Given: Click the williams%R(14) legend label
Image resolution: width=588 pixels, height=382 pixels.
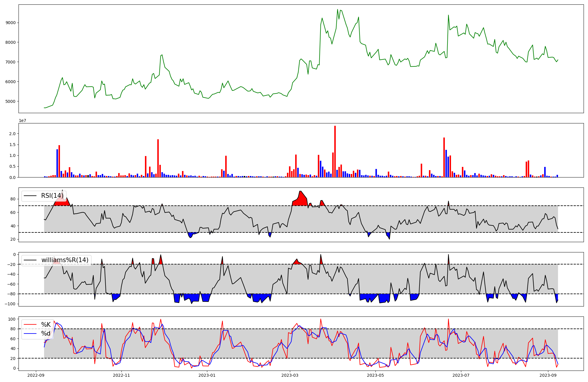Looking at the screenshot, I should pyautogui.click(x=65, y=260).
